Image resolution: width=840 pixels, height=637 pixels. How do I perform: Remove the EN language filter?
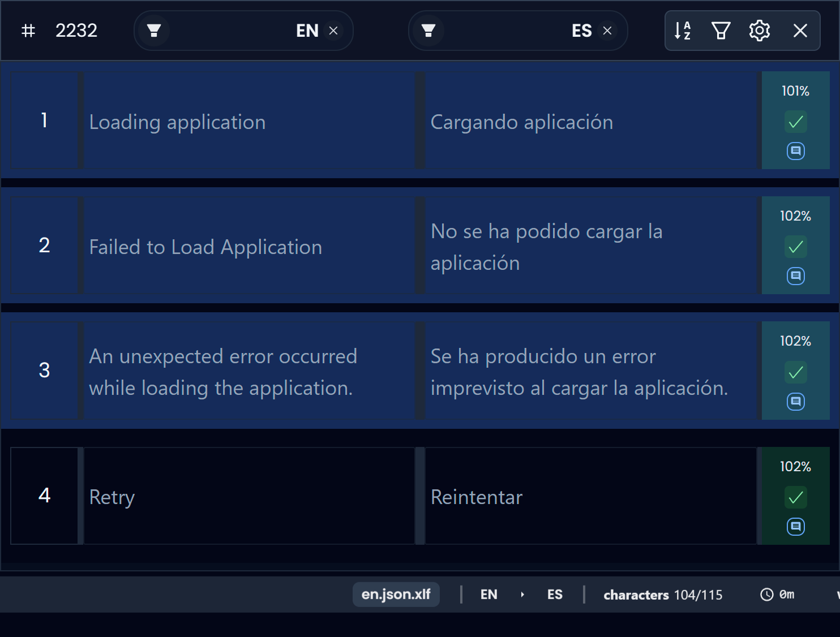pyautogui.click(x=333, y=31)
